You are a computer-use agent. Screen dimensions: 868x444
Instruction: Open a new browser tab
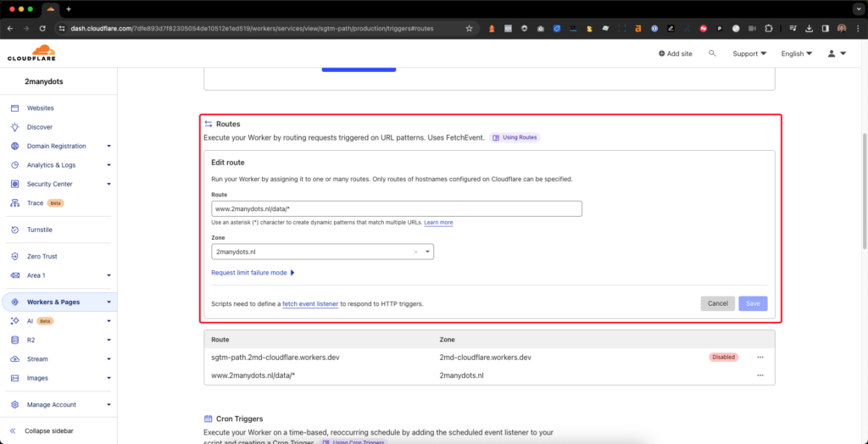69,8
